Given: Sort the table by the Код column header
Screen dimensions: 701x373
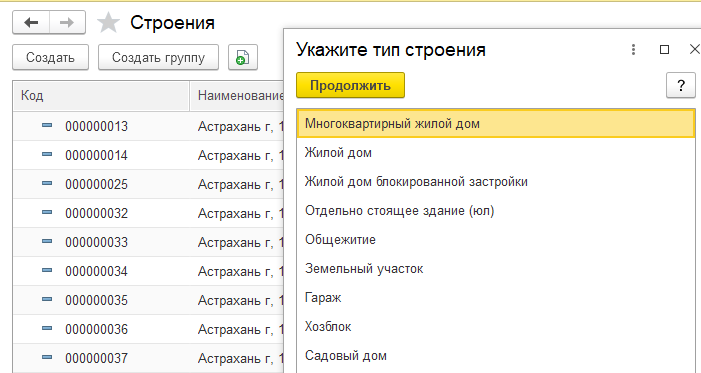Looking at the screenshot, I should [x=101, y=96].
